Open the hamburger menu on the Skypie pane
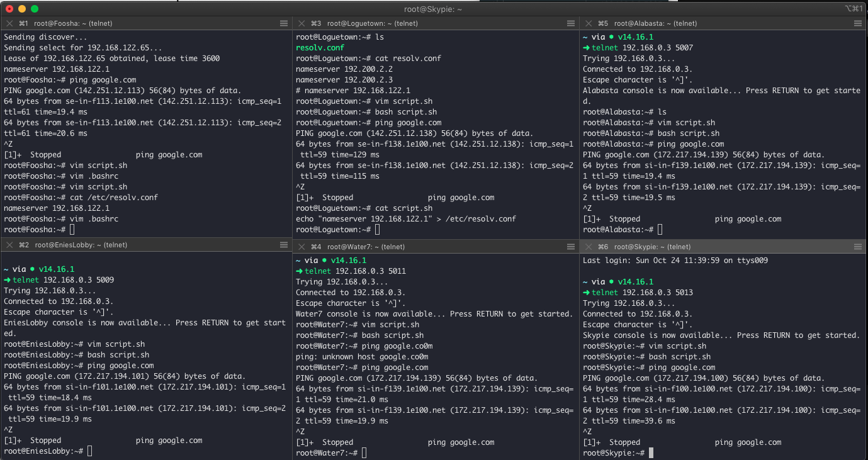Screen dimensions: 868x460 tap(858, 246)
